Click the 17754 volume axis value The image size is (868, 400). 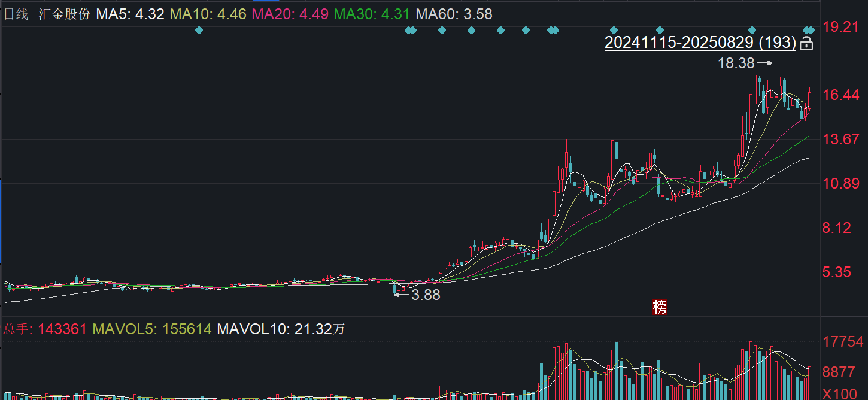[843, 342]
